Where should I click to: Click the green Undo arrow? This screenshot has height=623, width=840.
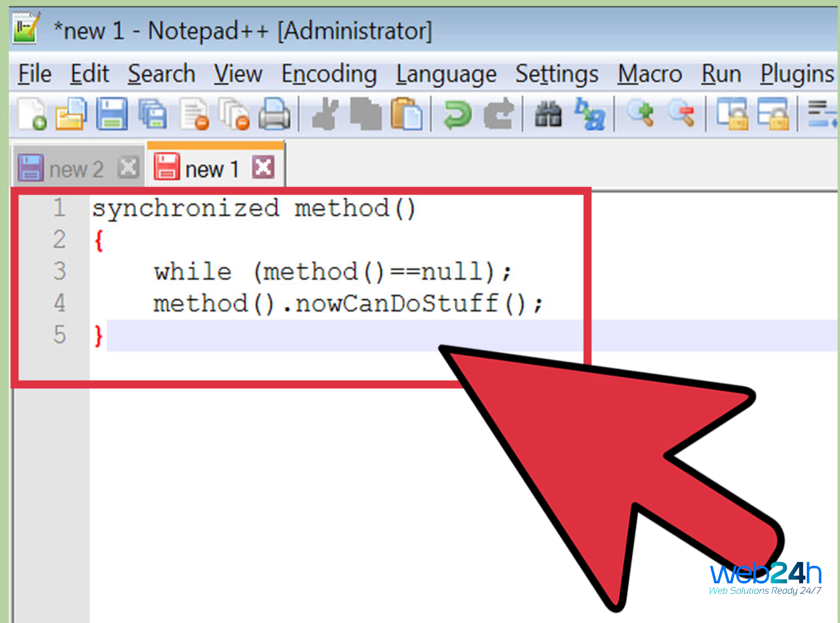[456, 114]
